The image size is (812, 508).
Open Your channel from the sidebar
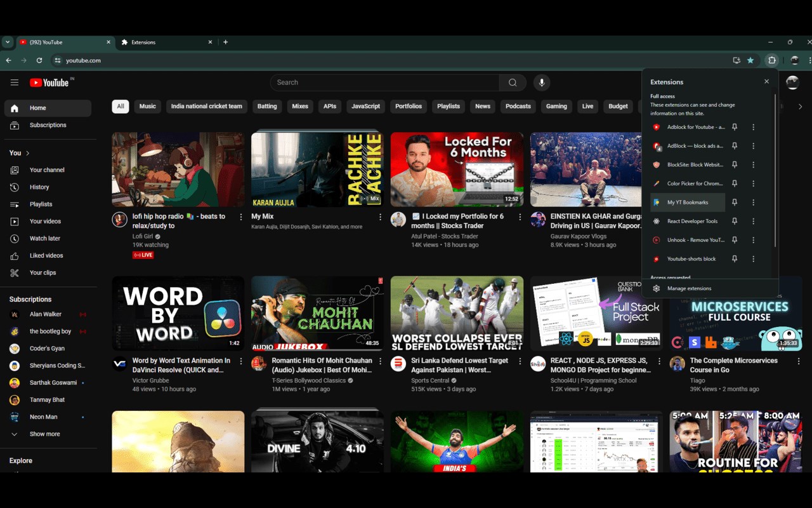click(48, 170)
